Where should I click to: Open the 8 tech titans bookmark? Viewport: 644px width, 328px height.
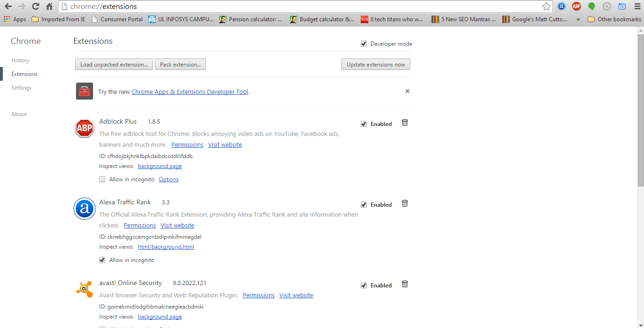(392, 19)
